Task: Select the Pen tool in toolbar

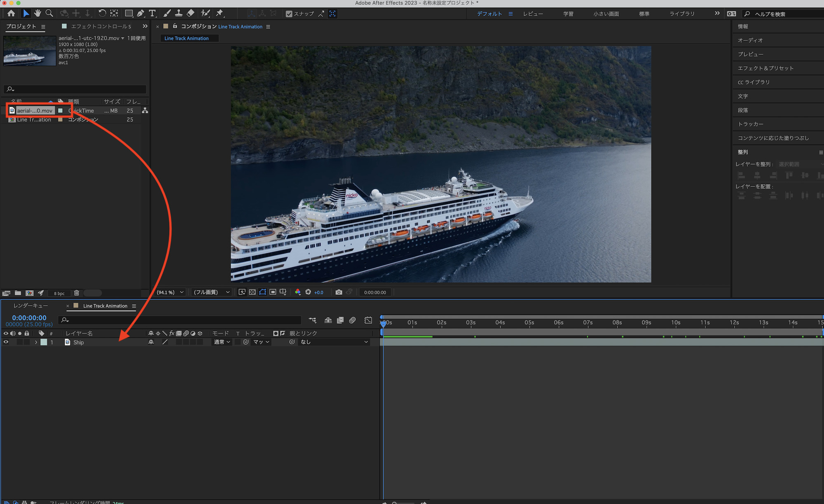Action: pos(141,14)
